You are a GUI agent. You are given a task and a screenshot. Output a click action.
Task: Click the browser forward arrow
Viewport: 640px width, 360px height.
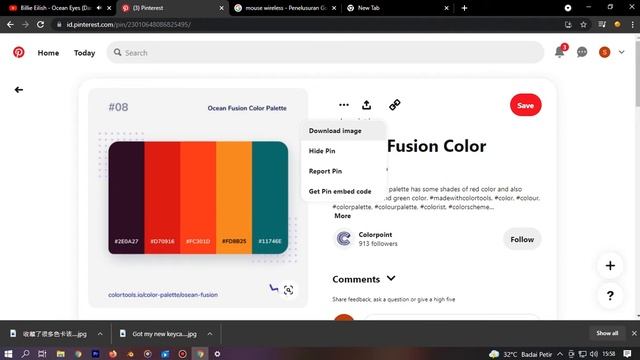(x=25, y=24)
